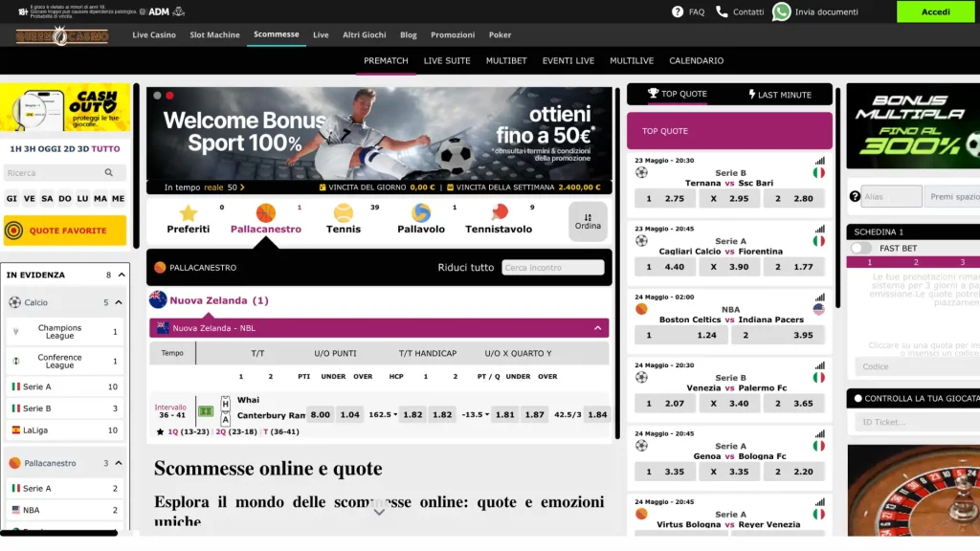Screen dimensions: 980x551
Task: Click the Quote Favorite target icon
Action: (x=13, y=231)
